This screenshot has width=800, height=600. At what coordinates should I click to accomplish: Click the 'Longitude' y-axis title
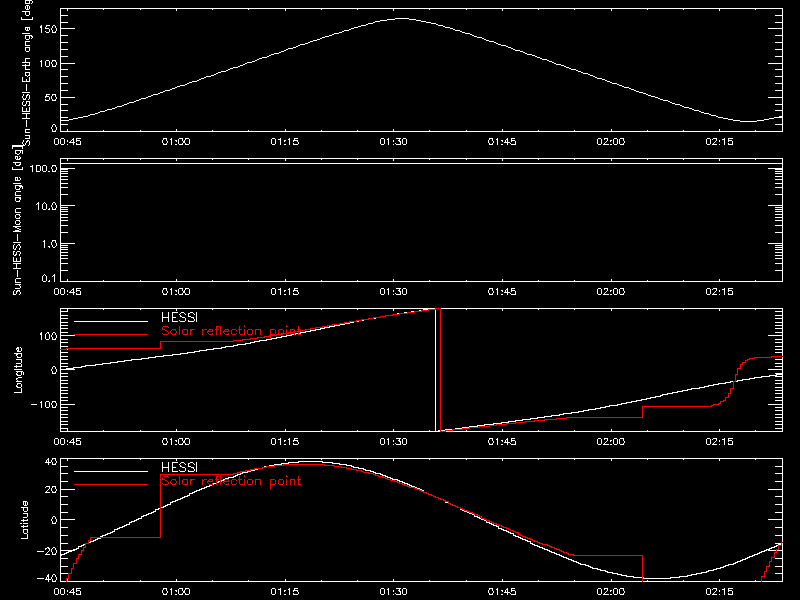click(x=18, y=370)
